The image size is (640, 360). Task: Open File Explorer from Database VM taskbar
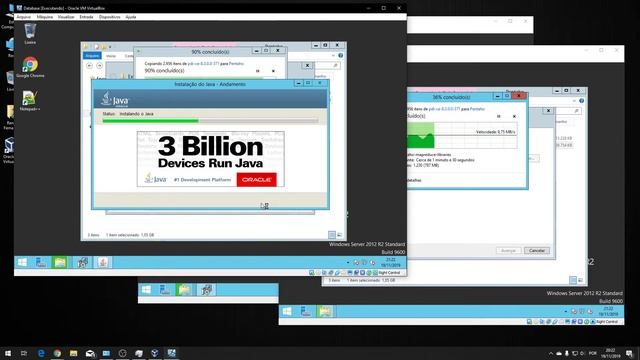[60, 262]
